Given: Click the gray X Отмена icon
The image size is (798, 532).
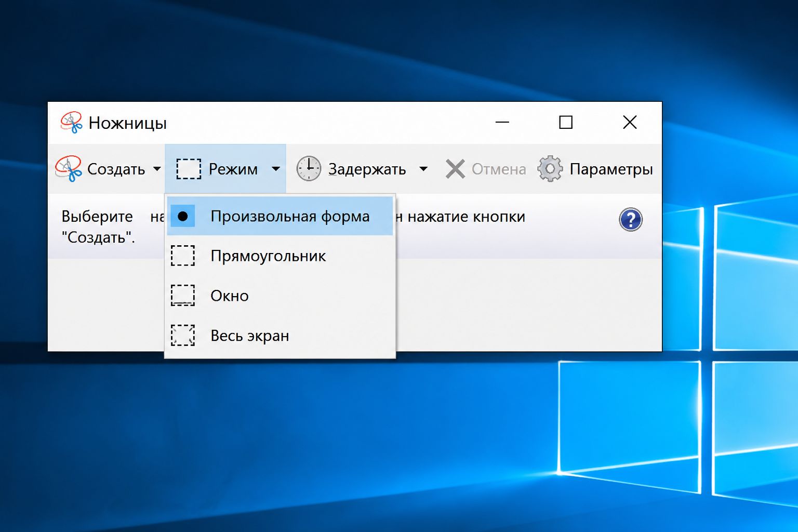Looking at the screenshot, I should click(x=455, y=169).
